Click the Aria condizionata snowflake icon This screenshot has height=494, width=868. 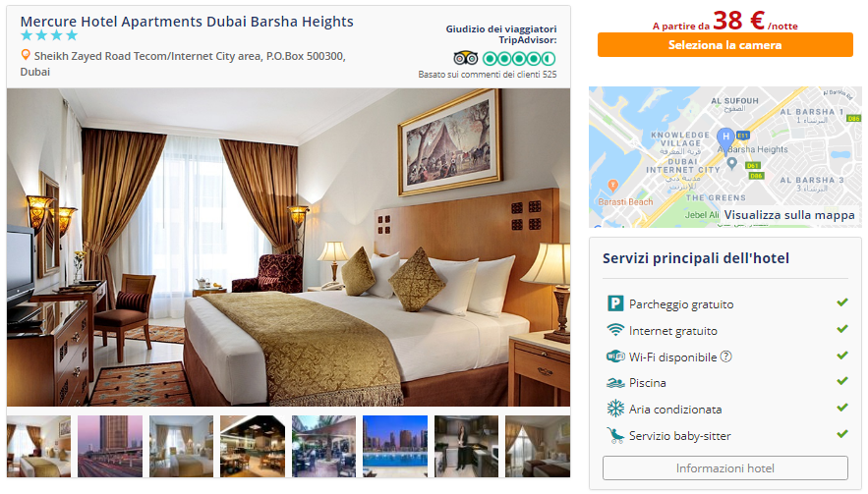(x=615, y=410)
